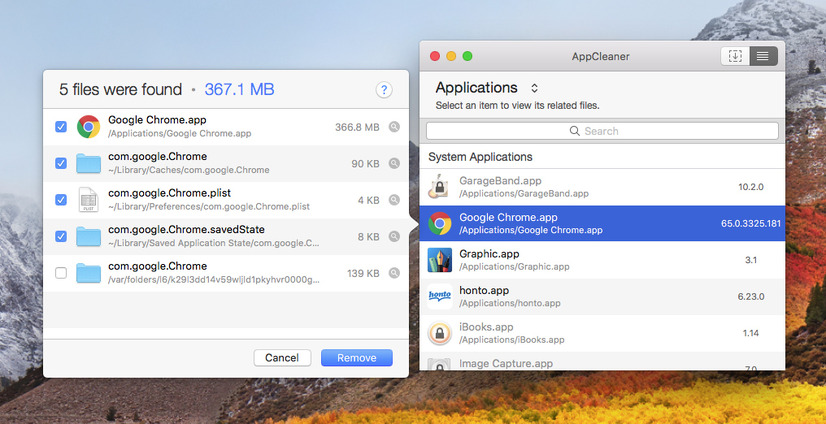Click honto version 6.23.0
Viewport: 826px width, 424px height.
point(751,297)
